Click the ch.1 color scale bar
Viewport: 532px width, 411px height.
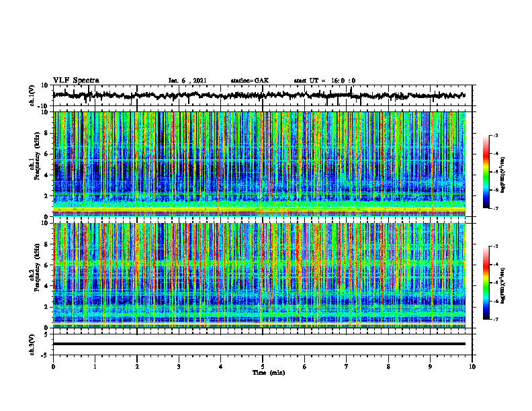(486, 172)
